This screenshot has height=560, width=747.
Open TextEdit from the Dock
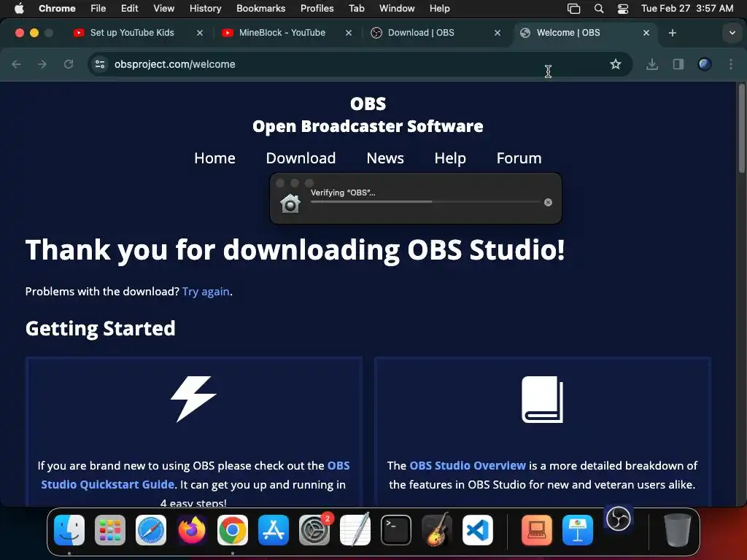(x=355, y=530)
